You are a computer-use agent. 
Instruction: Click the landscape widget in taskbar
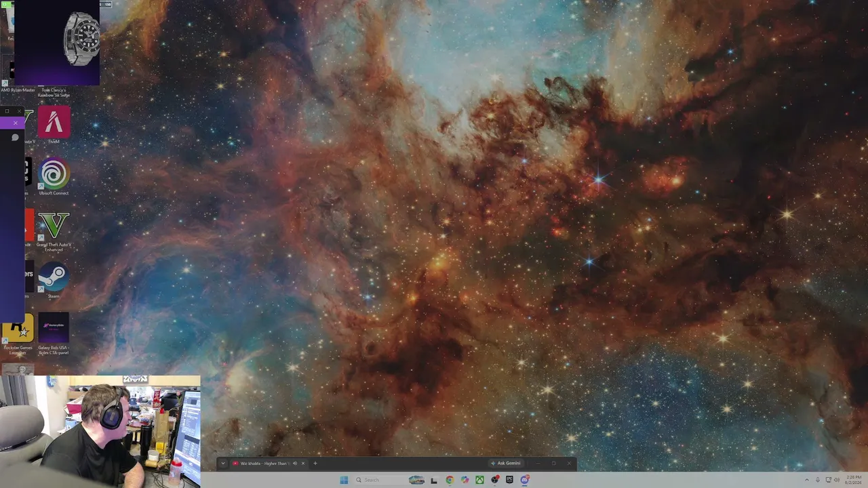click(416, 480)
